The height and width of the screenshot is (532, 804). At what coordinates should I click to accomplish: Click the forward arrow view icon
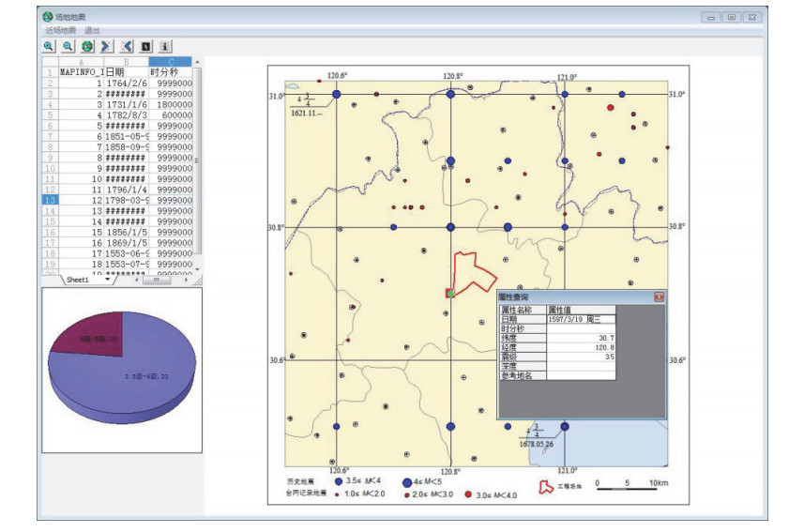pos(107,46)
